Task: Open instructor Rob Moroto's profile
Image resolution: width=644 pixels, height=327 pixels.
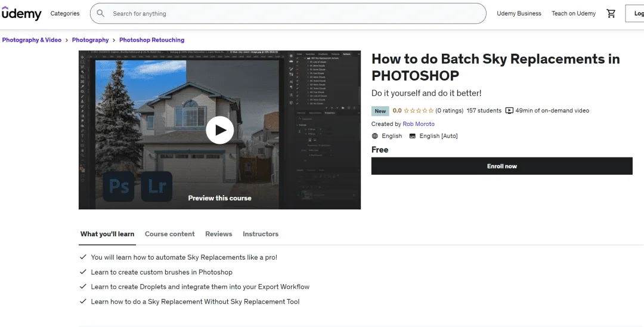Action: (x=419, y=124)
